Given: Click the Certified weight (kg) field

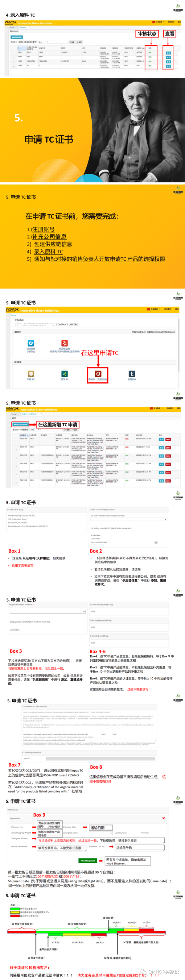Looking at the screenshot, I should 129,643.
